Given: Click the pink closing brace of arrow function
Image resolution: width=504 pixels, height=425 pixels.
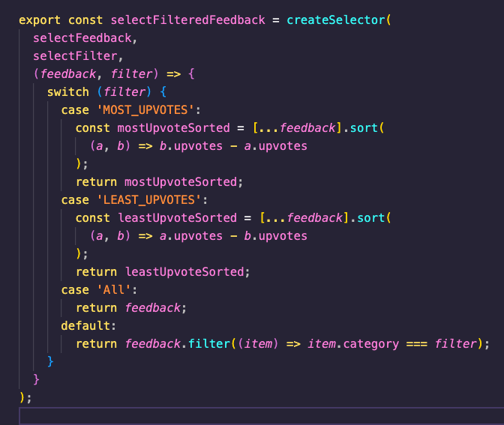Looking at the screenshot, I should click(36, 379).
